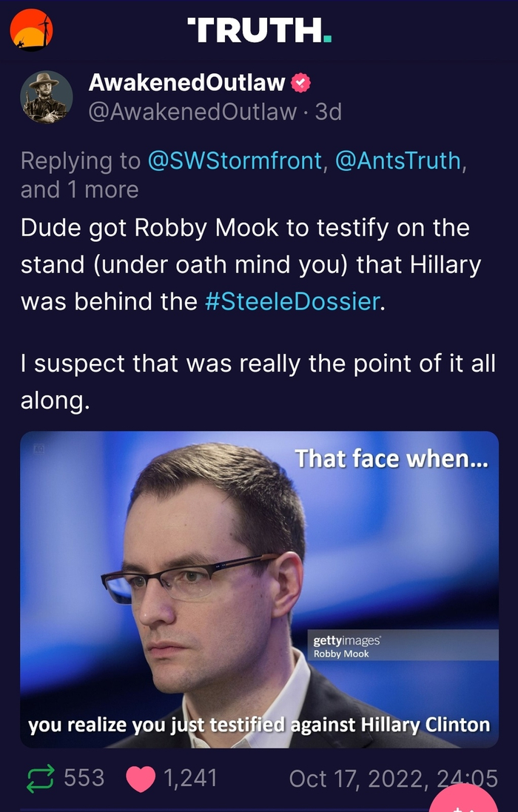This screenshot has height=812, width=518.
Task: Expand 'and 1 more' reply recipients
Action: click(x=80, y=189)
